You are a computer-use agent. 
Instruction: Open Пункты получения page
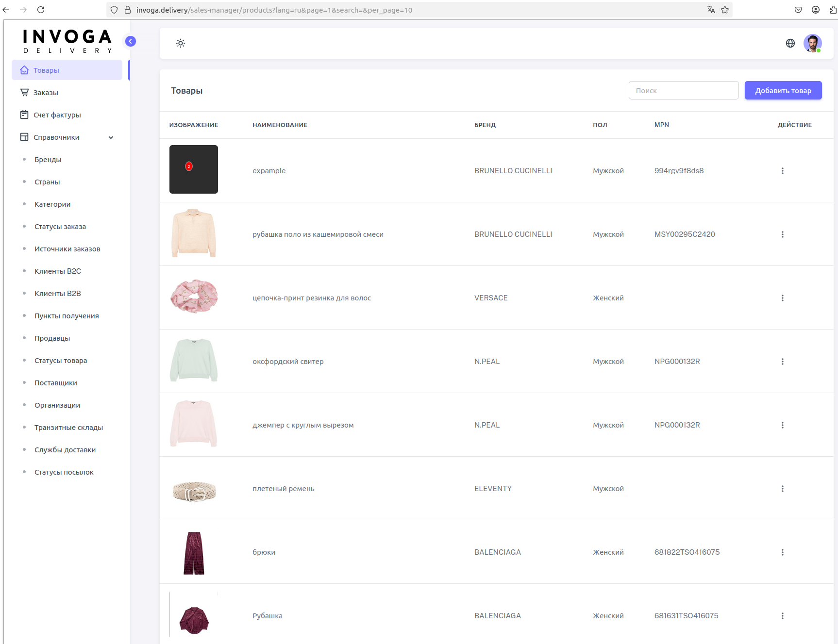tap(67, 316)
